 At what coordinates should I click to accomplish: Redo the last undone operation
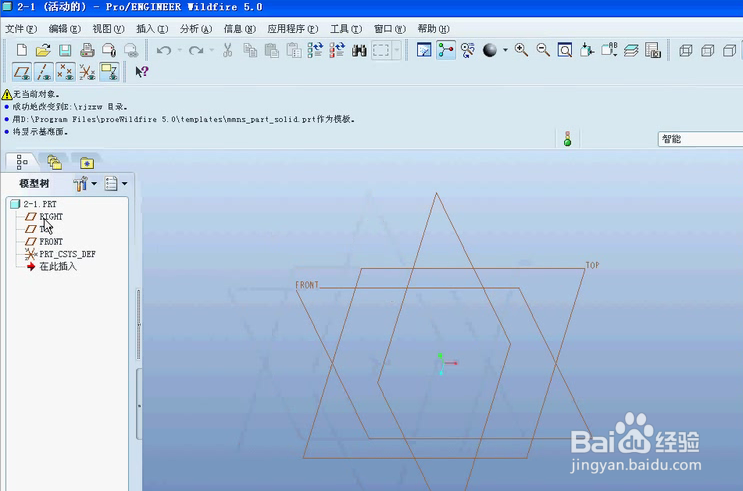point(196,50)
